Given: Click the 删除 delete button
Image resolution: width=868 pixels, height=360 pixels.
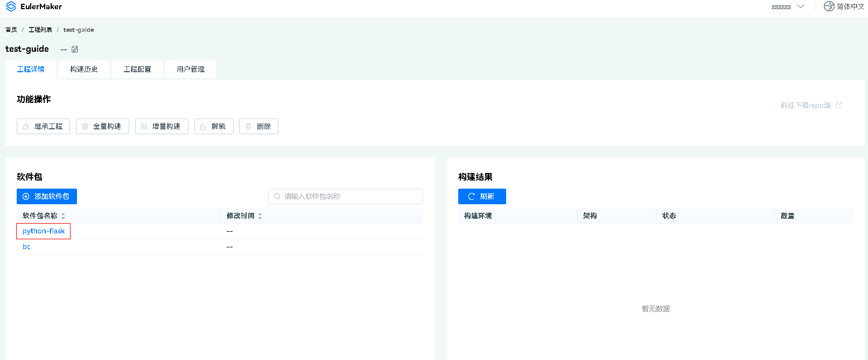Looking at the screenshot, I should (x=258, y=127).
